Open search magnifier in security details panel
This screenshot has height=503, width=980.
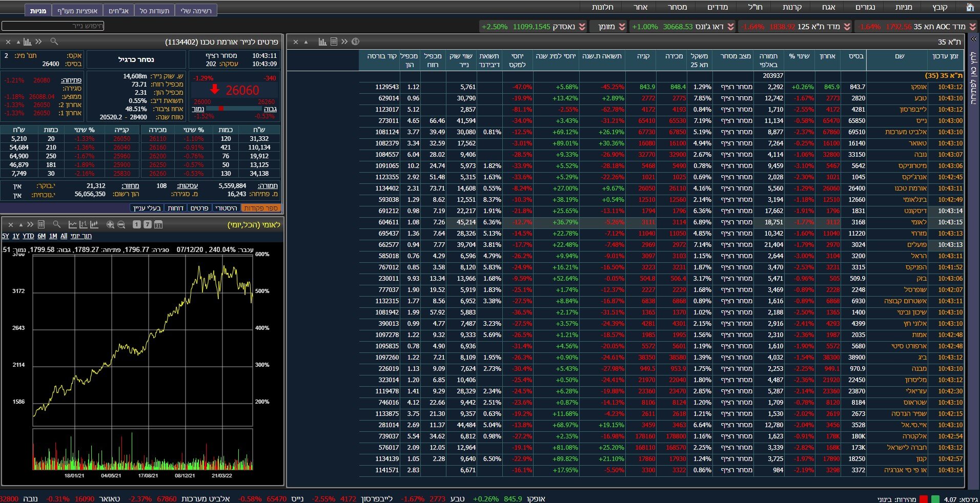pos(54,41)
